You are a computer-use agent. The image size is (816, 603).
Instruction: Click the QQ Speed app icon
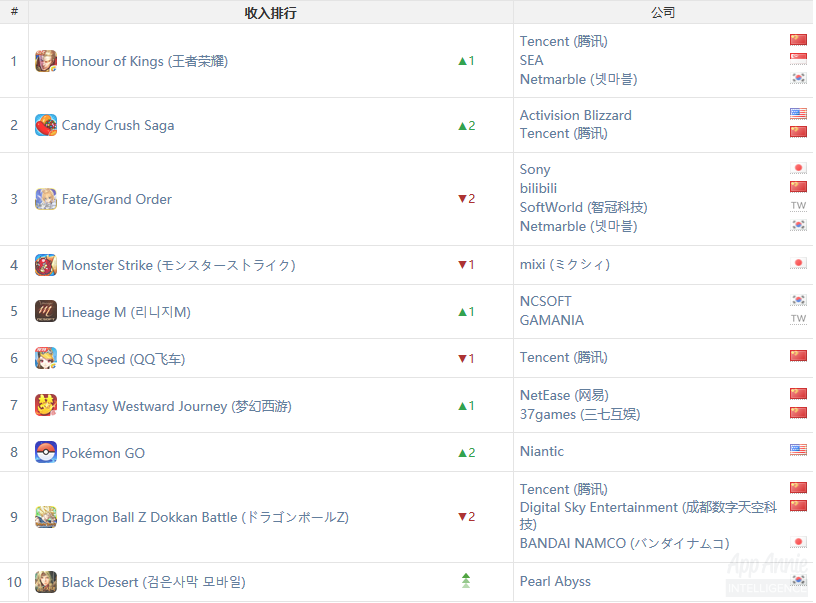tap(46, 358)
